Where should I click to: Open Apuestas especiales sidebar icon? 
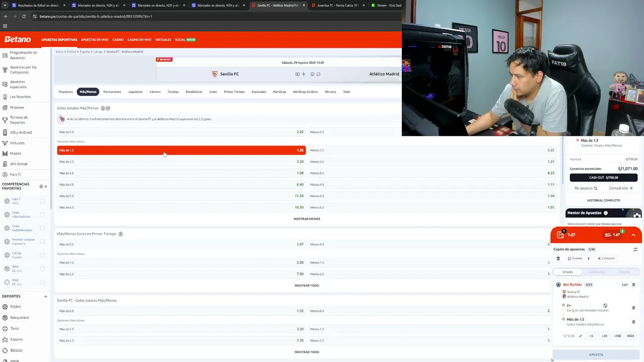click(5, 84)
